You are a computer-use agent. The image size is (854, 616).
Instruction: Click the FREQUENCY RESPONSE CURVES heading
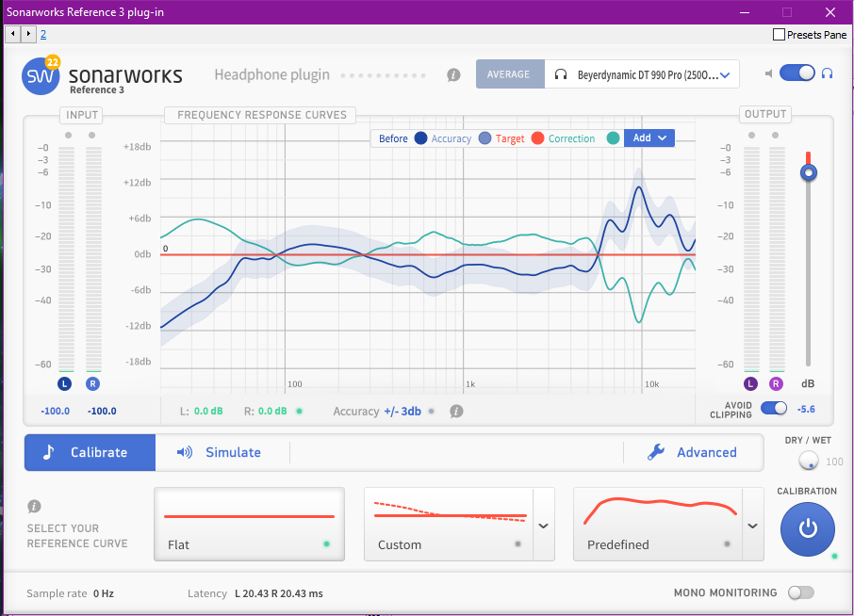click(262, 115)
